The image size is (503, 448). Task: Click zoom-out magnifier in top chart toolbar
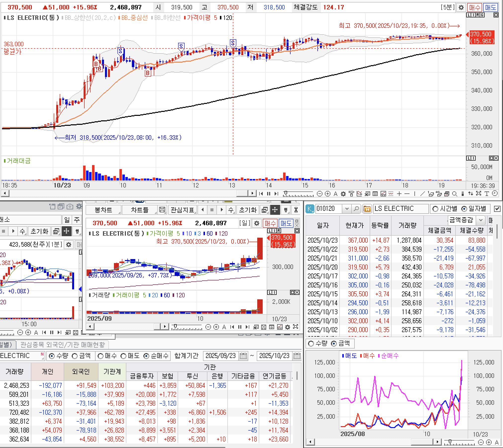(320, 194)
